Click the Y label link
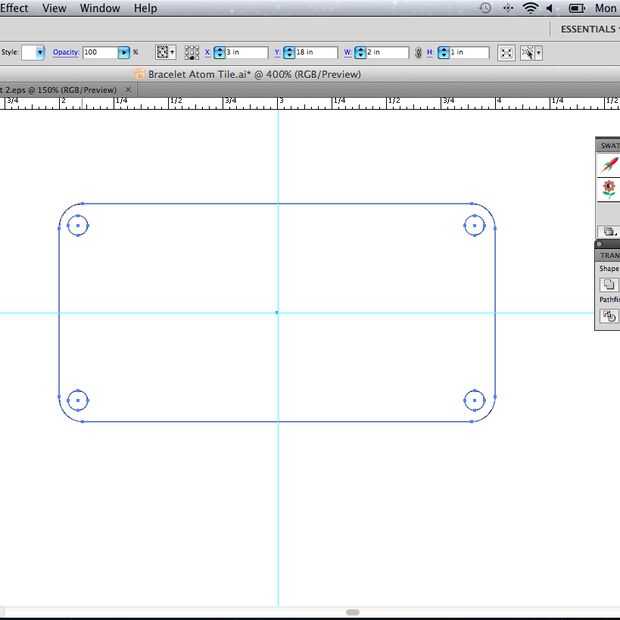Screen dimensions: 620x620 click(277, 52)
